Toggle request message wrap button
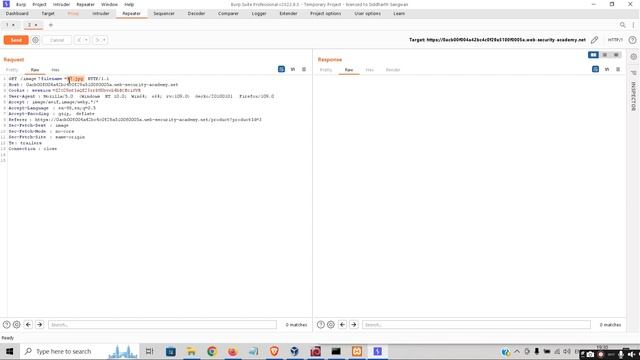The width and height of the screenshot is (640, 360). [281, 69]
